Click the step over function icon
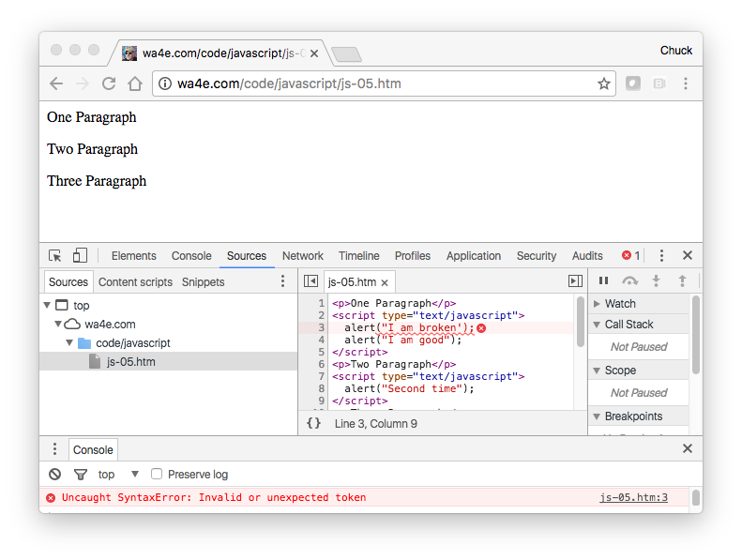Viewport: 742px width, 560px height. click(629, 281)
